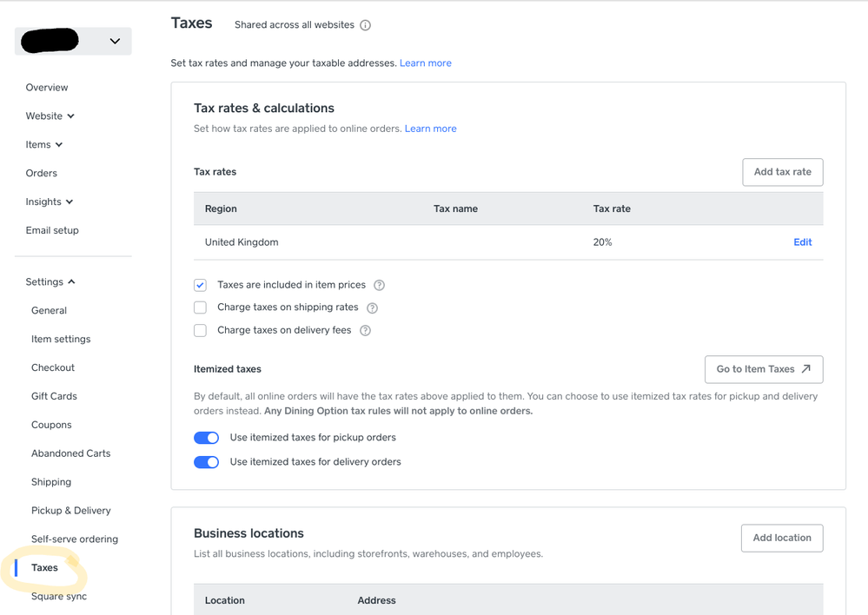
Task: Turn off itemized taxes for pickup orders
Action: click(207, 438)
